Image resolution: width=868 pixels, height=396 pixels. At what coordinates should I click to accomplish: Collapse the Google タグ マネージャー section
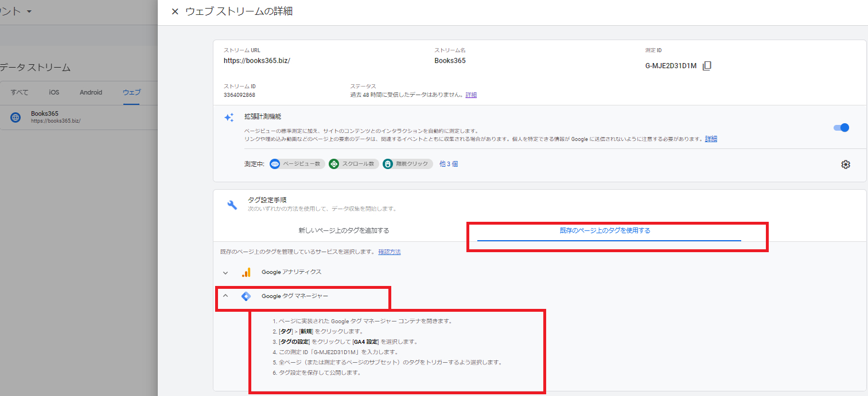tap(225, 296)
